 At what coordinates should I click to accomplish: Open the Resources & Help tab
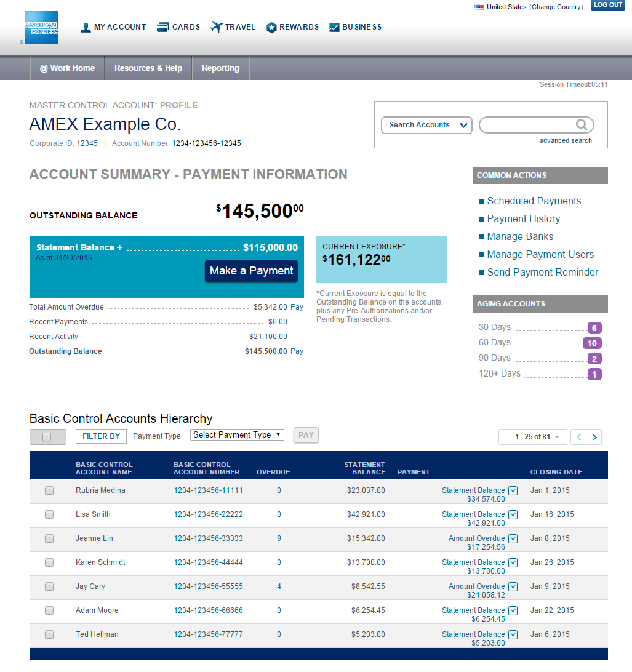[148, 68]
